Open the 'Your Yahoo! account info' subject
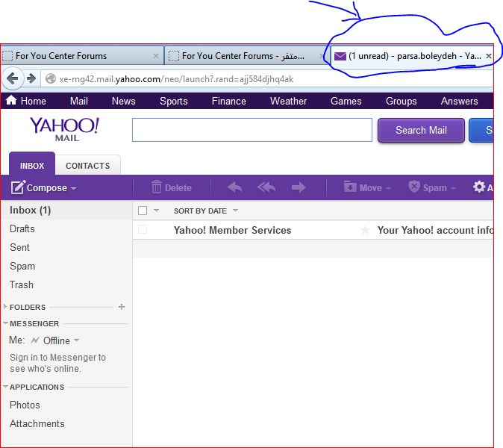Screen dimensions: 503x448 [435, 230]
